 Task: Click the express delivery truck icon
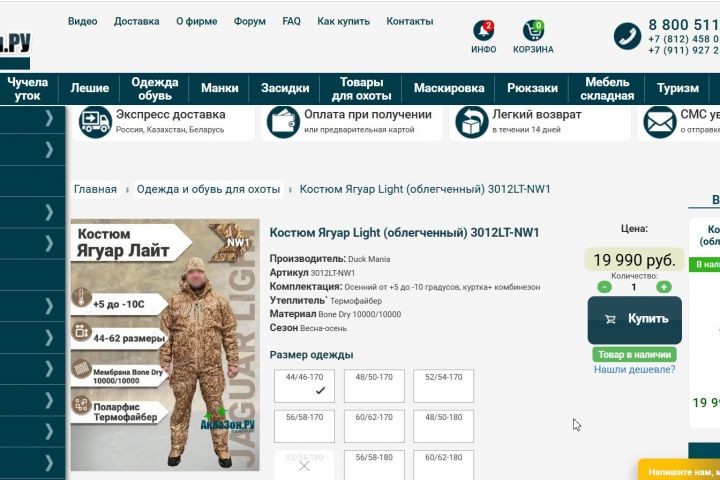click(95, 122)
